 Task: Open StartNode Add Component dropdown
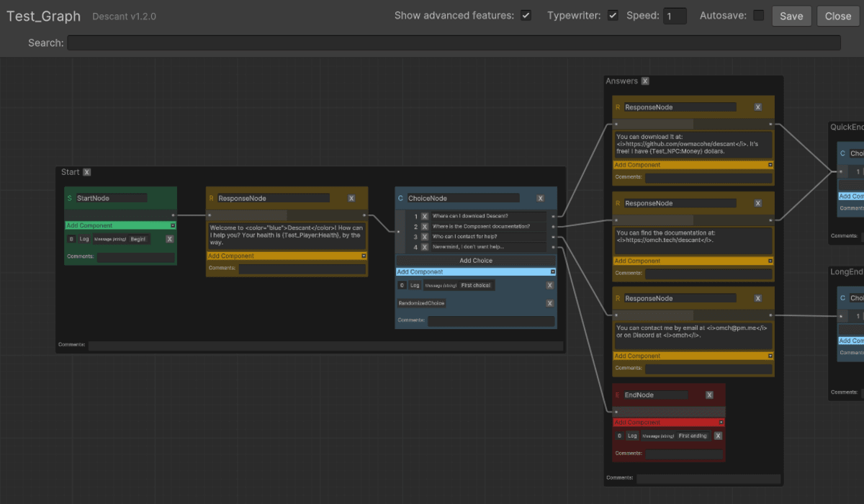120,225
